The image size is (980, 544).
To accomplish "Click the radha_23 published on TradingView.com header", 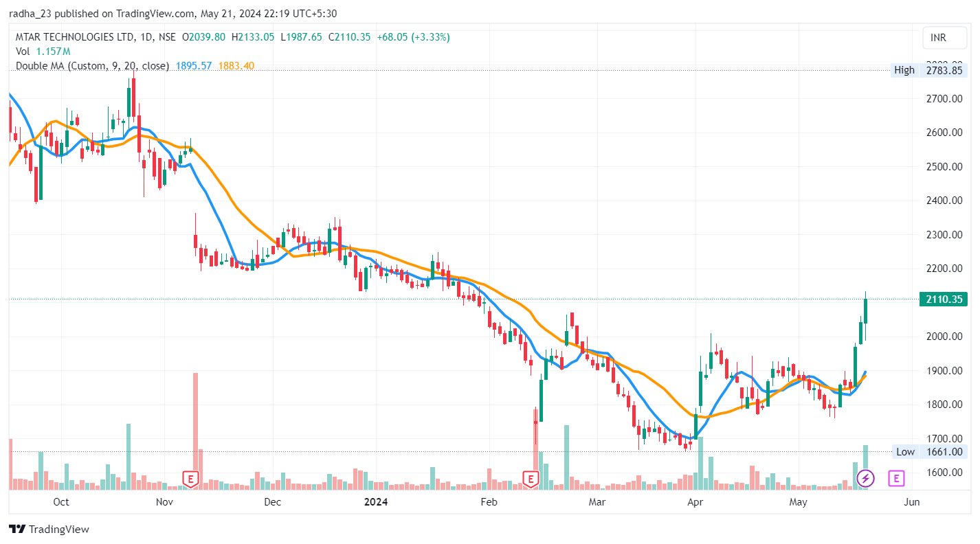I will [x=172, y=13].
